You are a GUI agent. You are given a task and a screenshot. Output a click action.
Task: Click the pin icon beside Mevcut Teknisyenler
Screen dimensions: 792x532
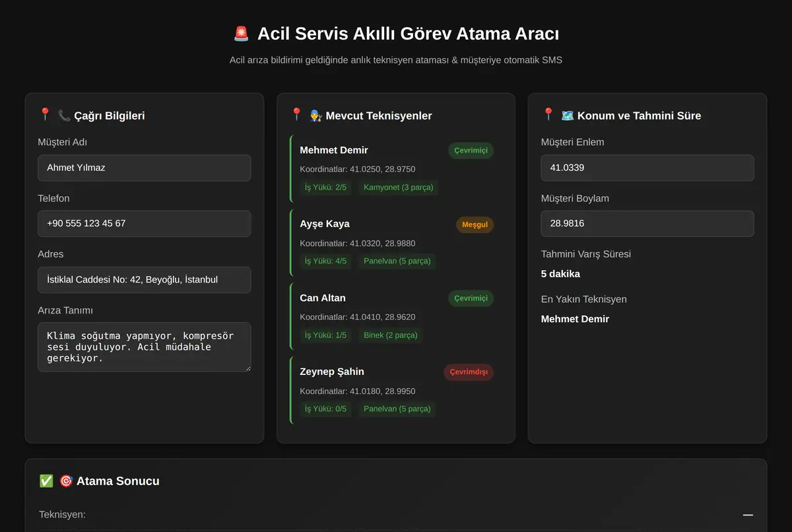(296, 115)
